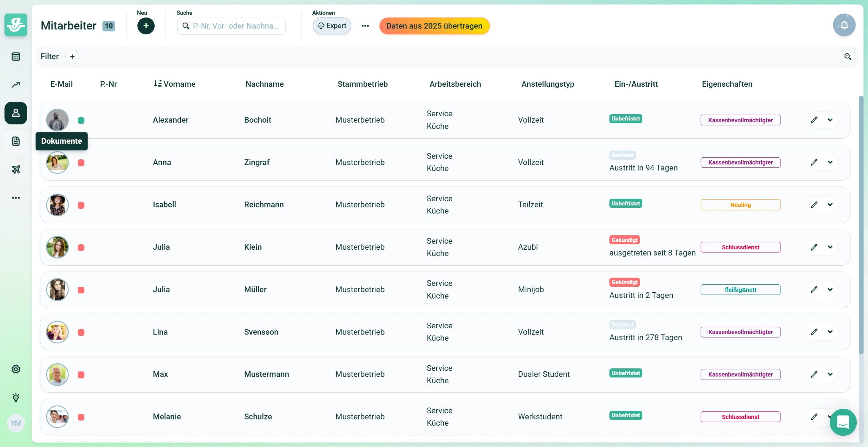This screenshot has width=868, height=447.
Task: Click the P.-Nr column header
Action: [x=108, y=84]
